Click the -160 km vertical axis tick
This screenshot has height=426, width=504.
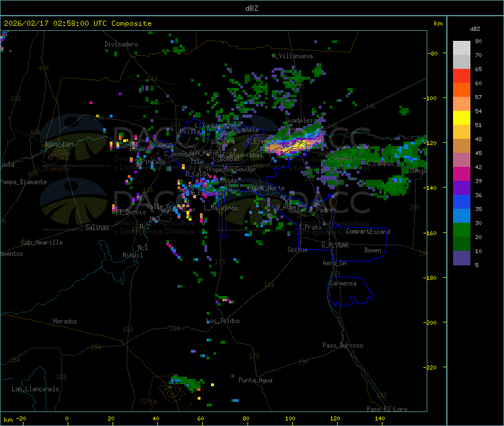(431, 233)
